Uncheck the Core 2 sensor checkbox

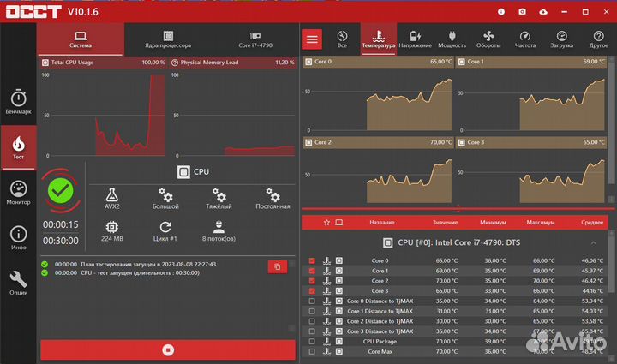click(312, 281)
